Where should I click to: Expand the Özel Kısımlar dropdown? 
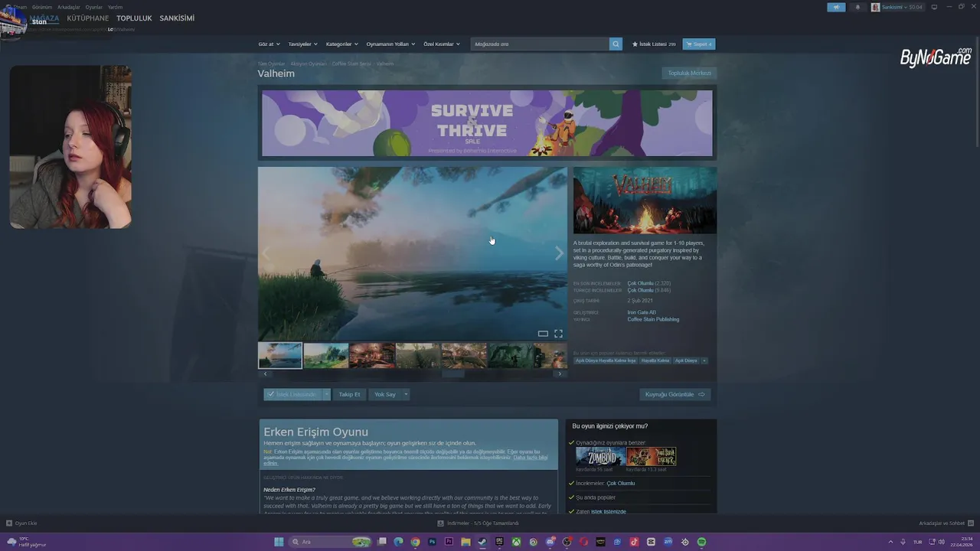[442, 44]
